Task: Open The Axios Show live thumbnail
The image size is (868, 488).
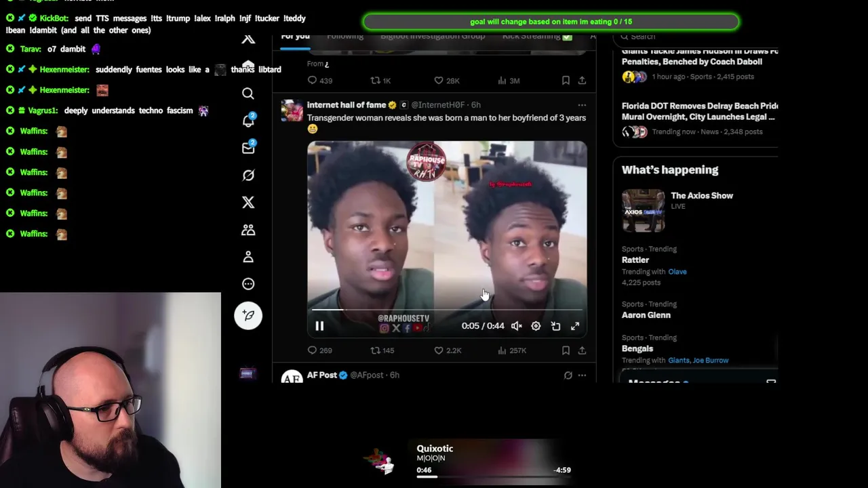Action: coord(644,211)
